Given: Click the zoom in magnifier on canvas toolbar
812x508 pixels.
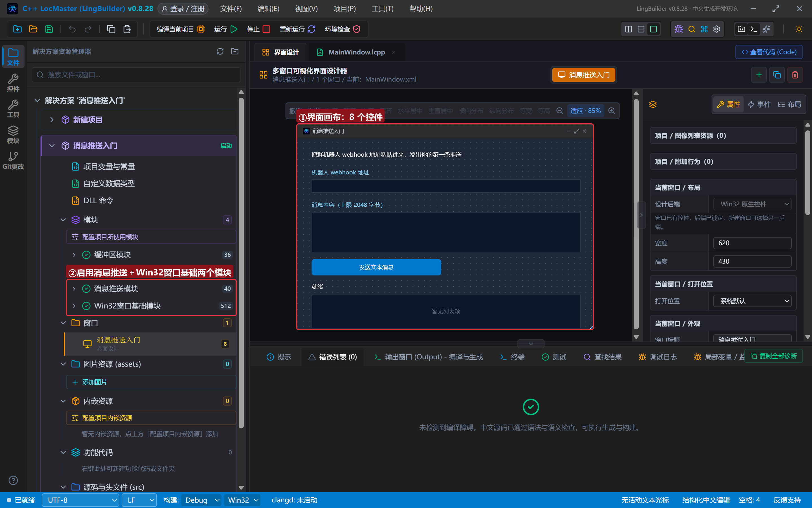Looking at the screenshot, I should coord(611,111).
